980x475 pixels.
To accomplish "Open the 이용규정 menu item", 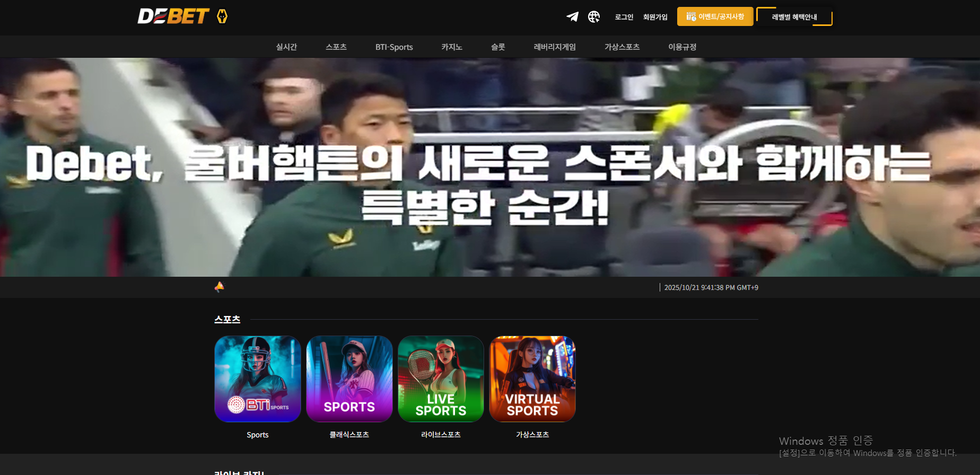I will (682, 47).
